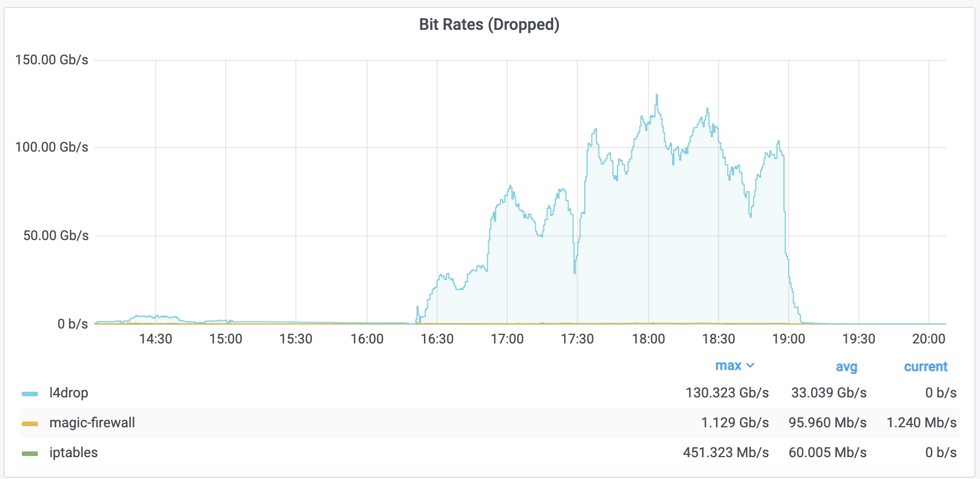The width and height of the screenshot is (980, 479).
Task: Click the 100.00 Gb/s y-axis label
Action: [52, 147]
